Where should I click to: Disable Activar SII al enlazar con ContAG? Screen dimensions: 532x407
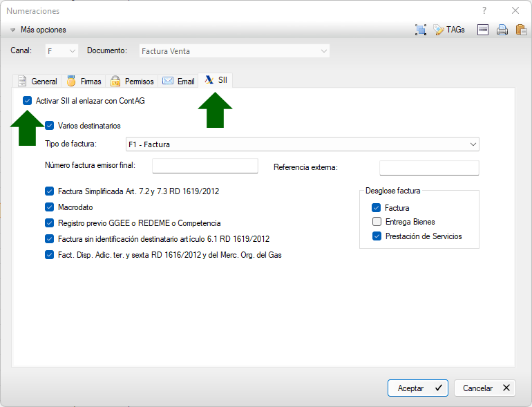27,101
